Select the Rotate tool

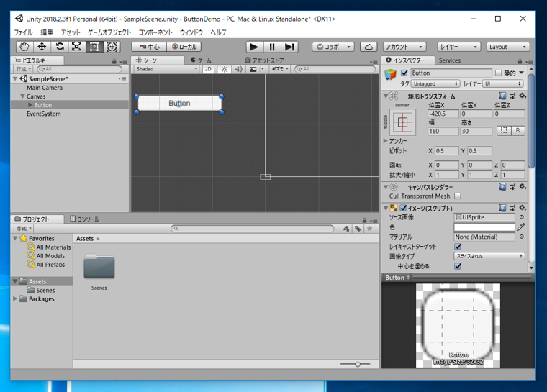(x=60, y=47)
